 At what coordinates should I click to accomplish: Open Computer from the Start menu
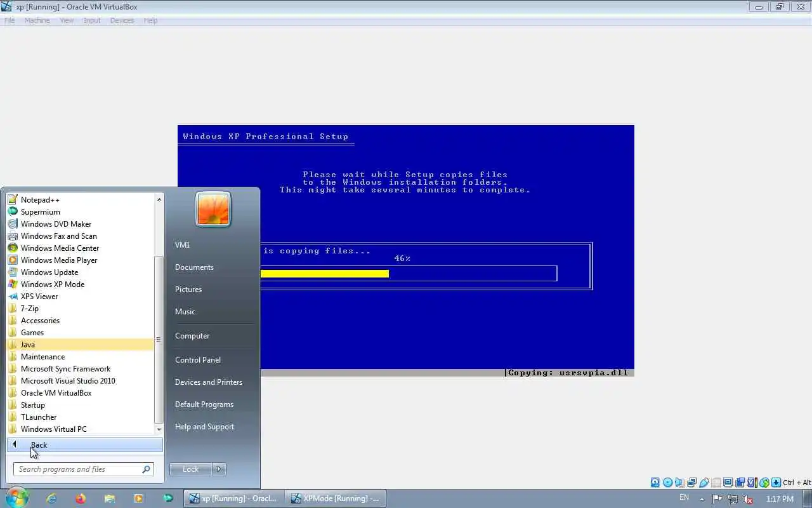[x=192, y=335]
